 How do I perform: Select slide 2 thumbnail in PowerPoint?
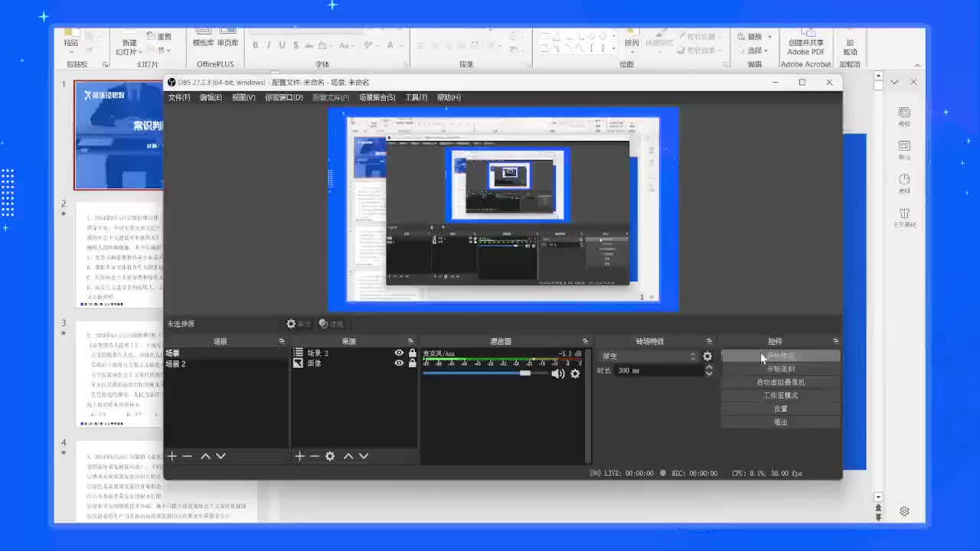[119, 254]
